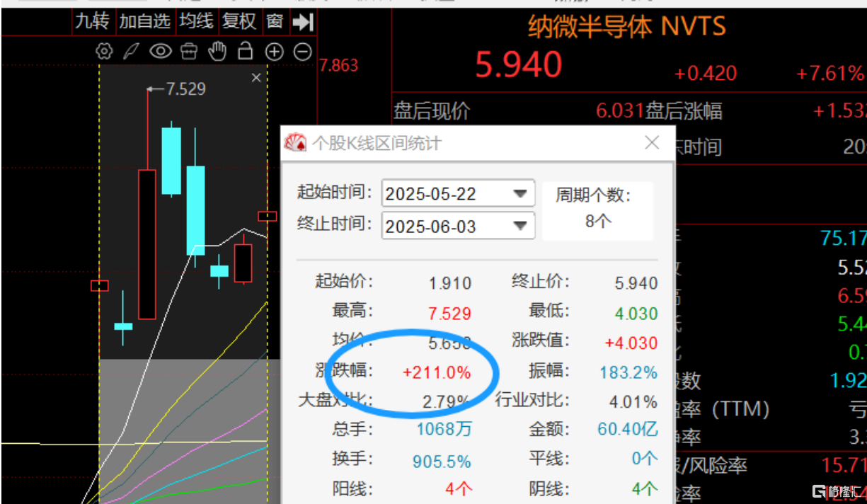Select the hand pan tool
The width and height of the screenshot is (867, 504).
coord(218,51)
